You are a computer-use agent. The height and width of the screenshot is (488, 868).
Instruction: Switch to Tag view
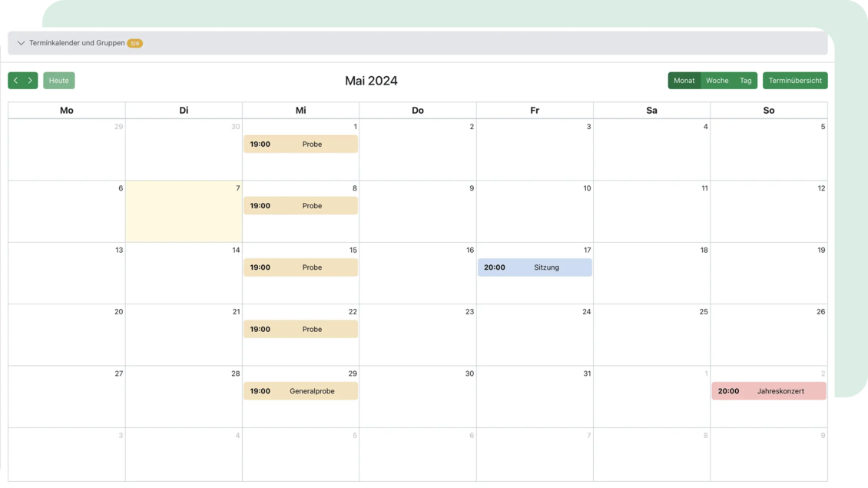pyautogui.click(x=745, y=81)
